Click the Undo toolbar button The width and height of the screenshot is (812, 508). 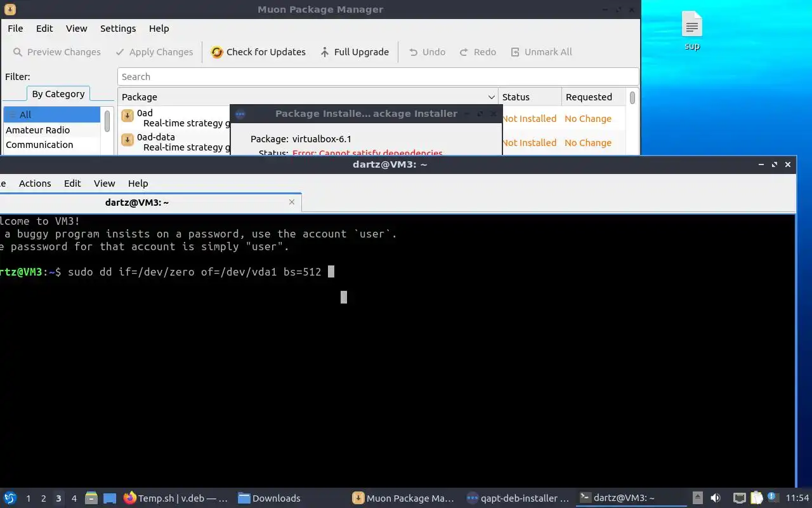coord(427,52)
